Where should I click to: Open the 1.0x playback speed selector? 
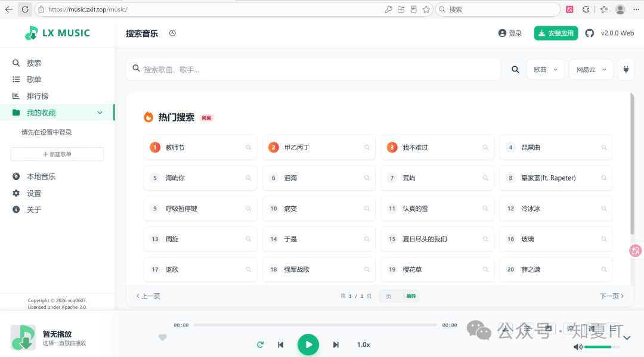click(x=363, y=344)
